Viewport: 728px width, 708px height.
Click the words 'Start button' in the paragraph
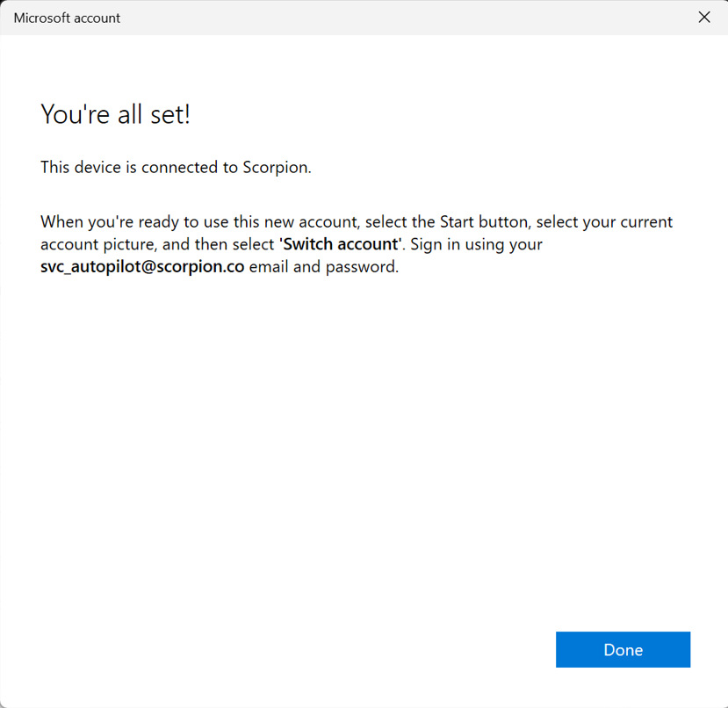coord(482,221)
